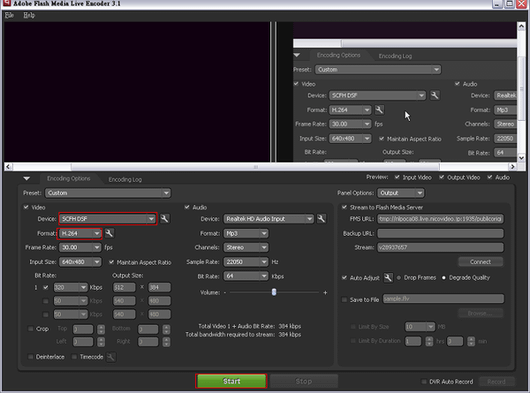
Task: Open video device settings wrench icon
Action: point(165,219)
